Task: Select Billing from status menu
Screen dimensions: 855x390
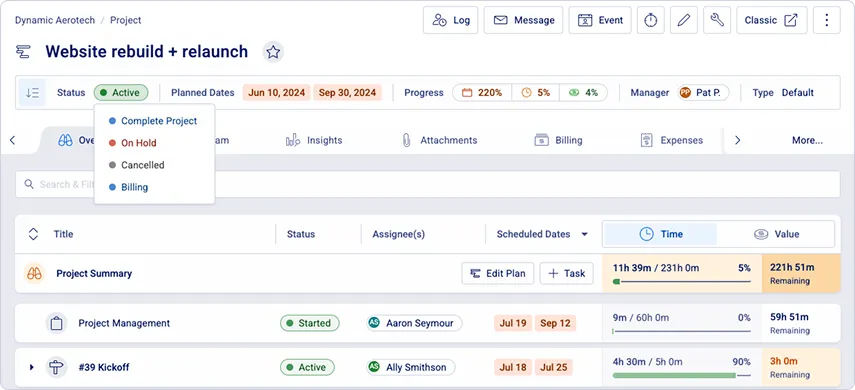Action: click(x=154, y=187)
